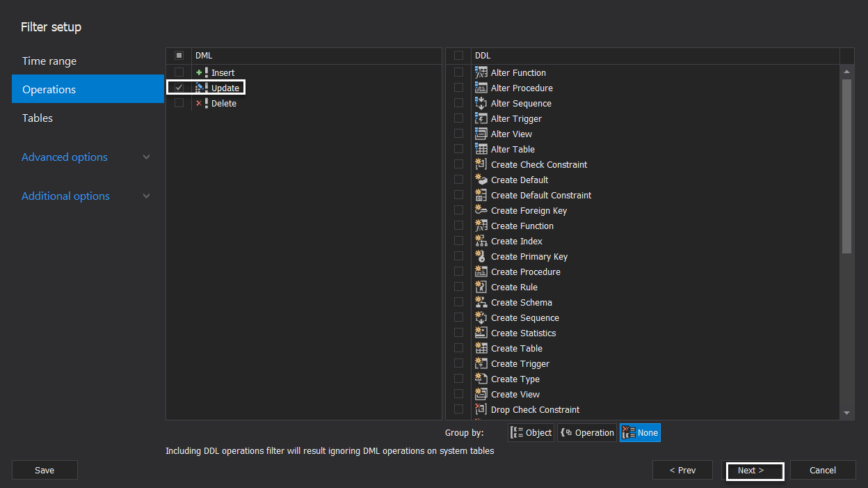The width and height of the screenshot is (868, 488).
Task: Uncheck the Update operation checkbox
Action: (x=179, y=88)
